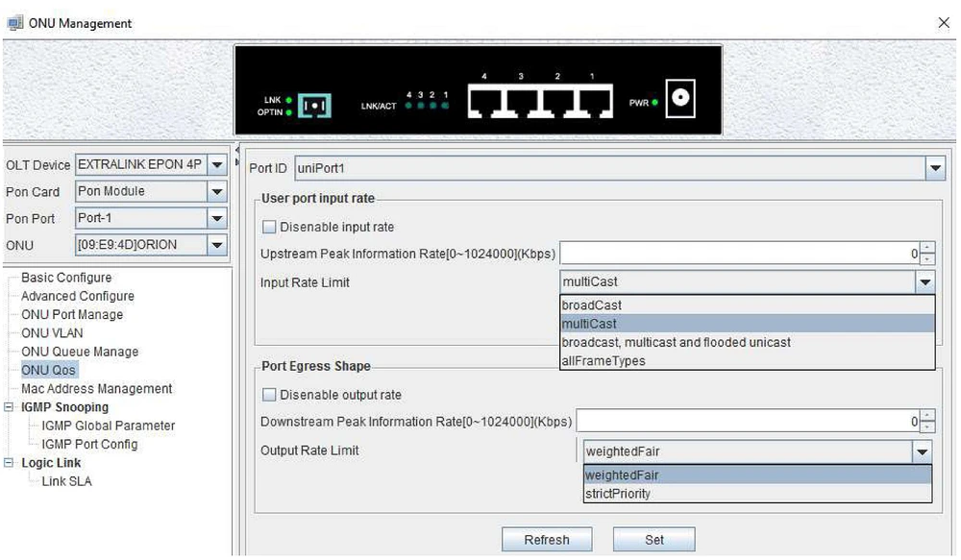Select allFrameTypes option
961x560 pixels.
[x=604, y=361]
